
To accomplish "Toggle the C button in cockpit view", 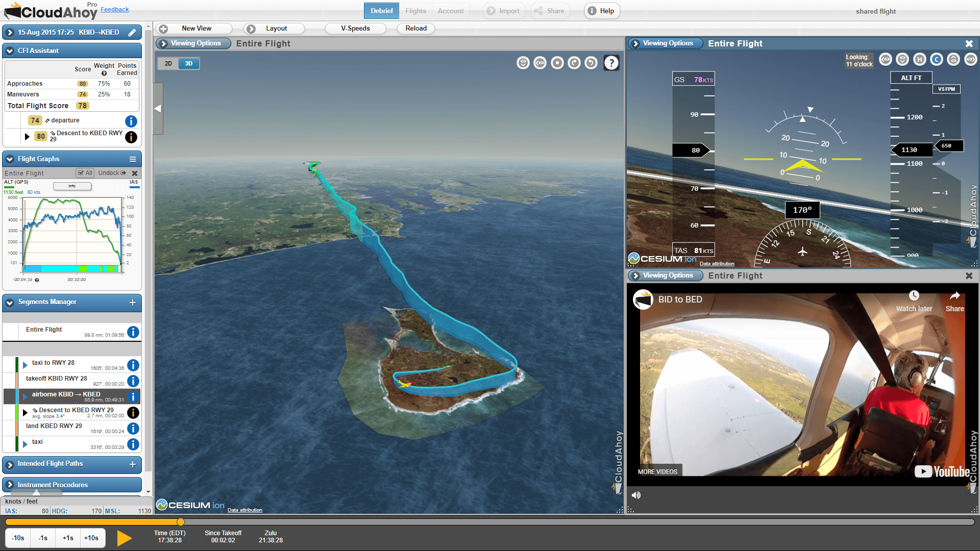I will 937,60.
